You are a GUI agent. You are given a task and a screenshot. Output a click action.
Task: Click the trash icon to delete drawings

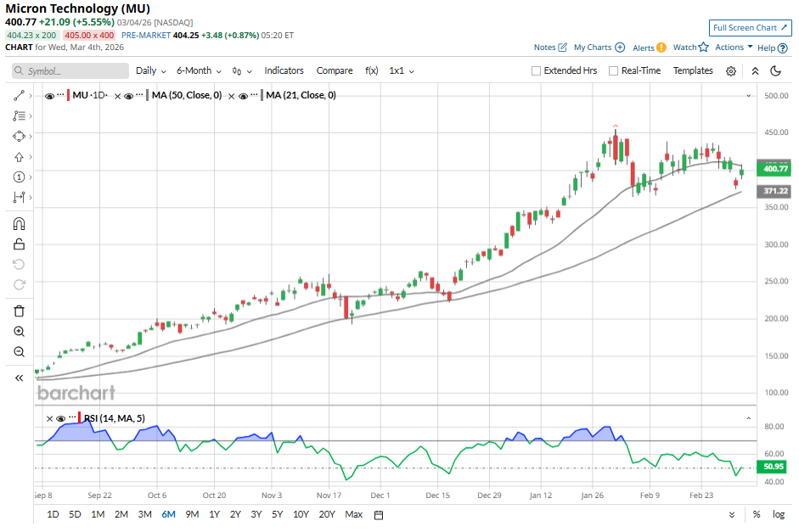[x=19, y=311]
